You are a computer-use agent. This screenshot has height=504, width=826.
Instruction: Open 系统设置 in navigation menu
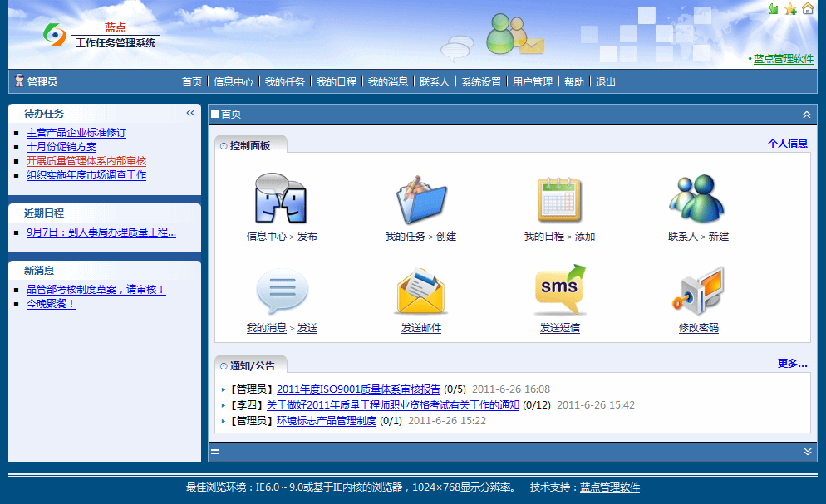481,82
